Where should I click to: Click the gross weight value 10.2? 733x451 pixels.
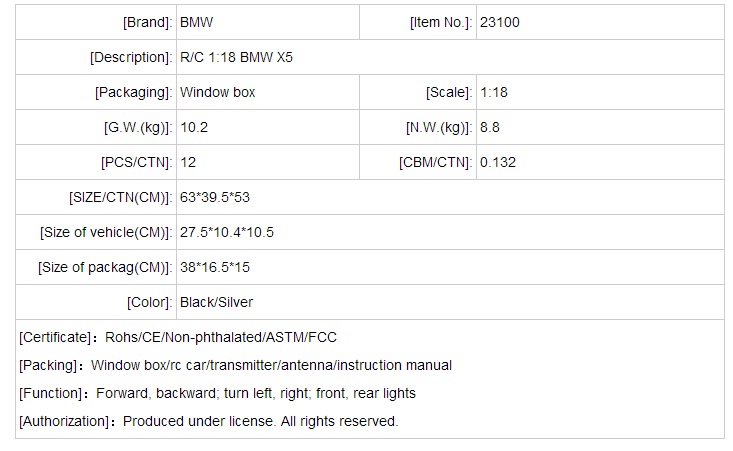[x=194, y=127]
